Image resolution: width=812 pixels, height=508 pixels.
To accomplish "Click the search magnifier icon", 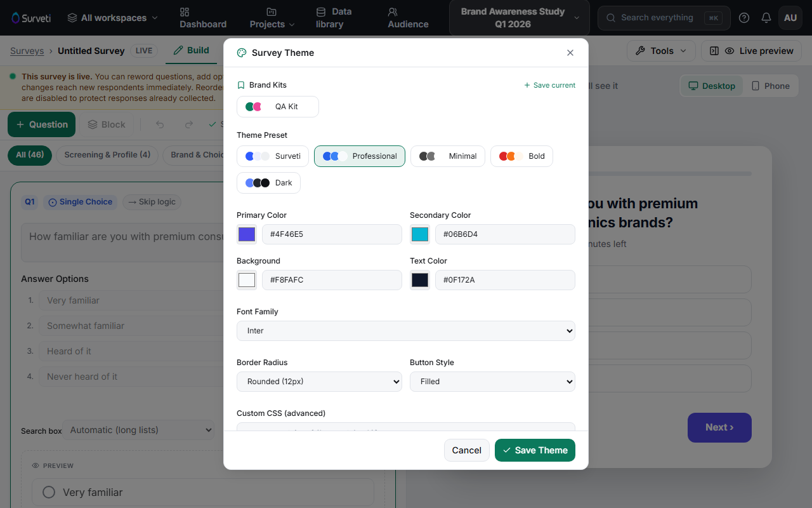I will [x=611, y=18].
